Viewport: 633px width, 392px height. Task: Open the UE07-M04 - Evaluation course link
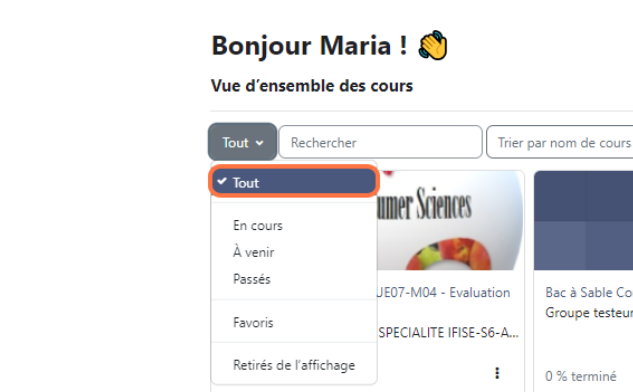[x=443, y=292]
